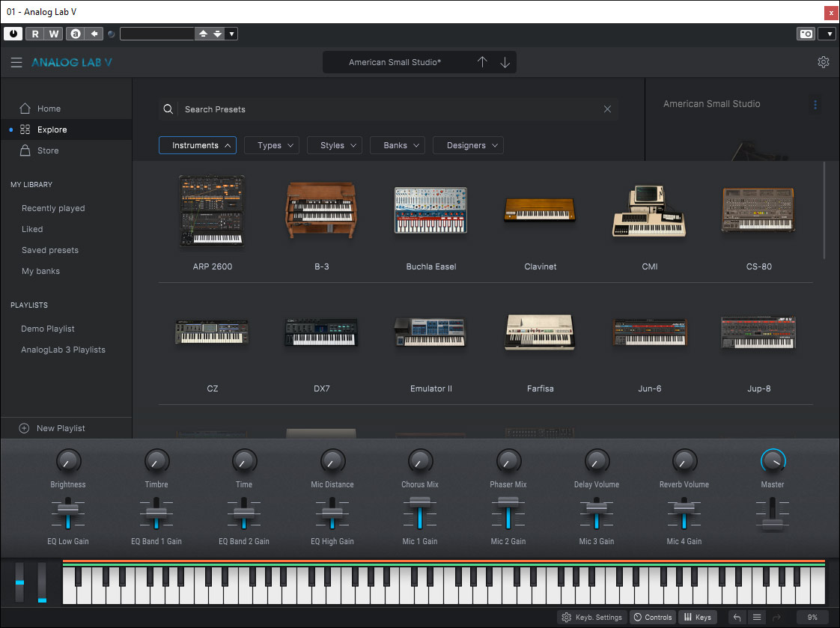The height and width of the screenshot is (628, 840).
Task: Load next preset with down arrow
Action: (x=505, y=62)
